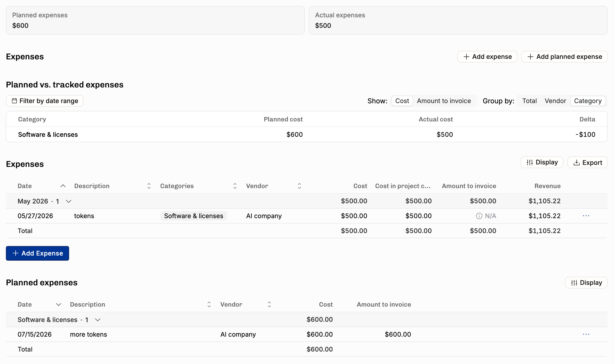Screen dimensions: 615x364
Task: Collapse Software & licenses planned group
Action: (x=98, y=320)
